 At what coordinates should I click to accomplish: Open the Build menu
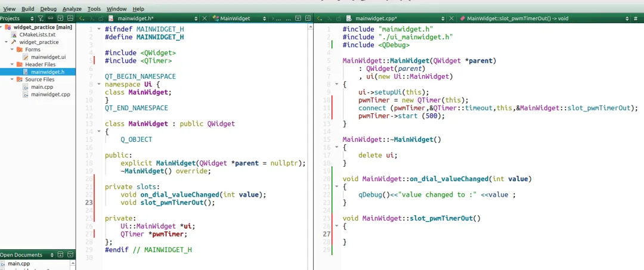point(28,8)
